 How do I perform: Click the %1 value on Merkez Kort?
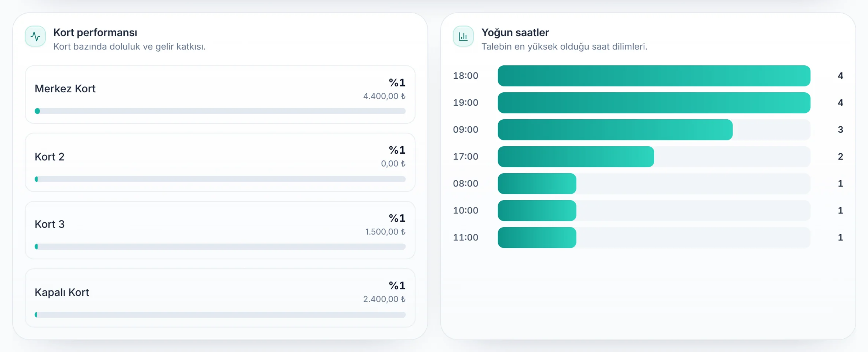[397, 82]
